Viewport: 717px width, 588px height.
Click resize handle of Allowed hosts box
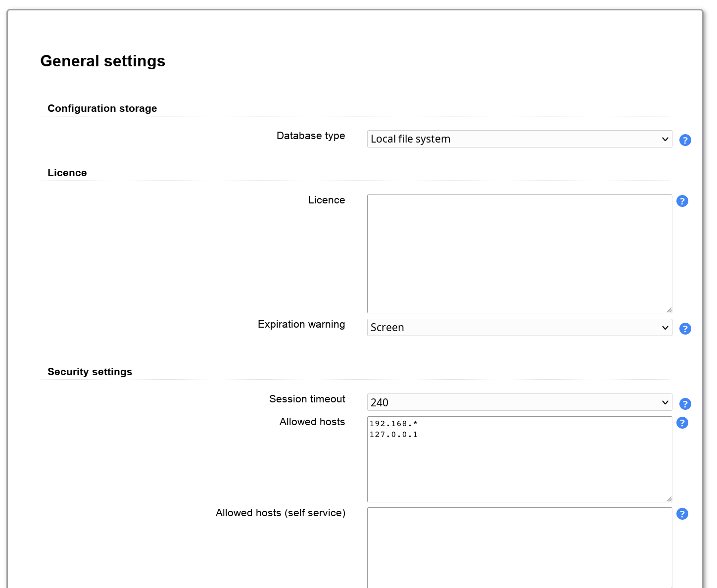669,499
